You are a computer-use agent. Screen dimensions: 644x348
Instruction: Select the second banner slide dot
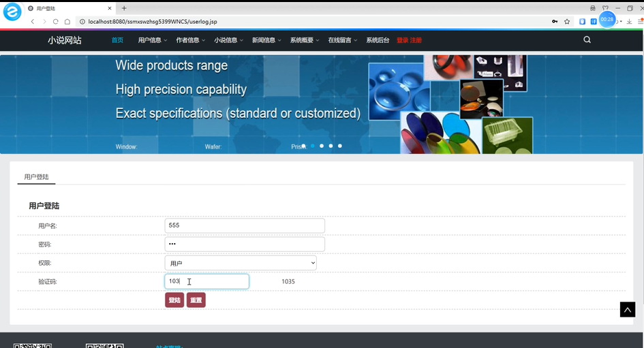(x=313, y=146)
